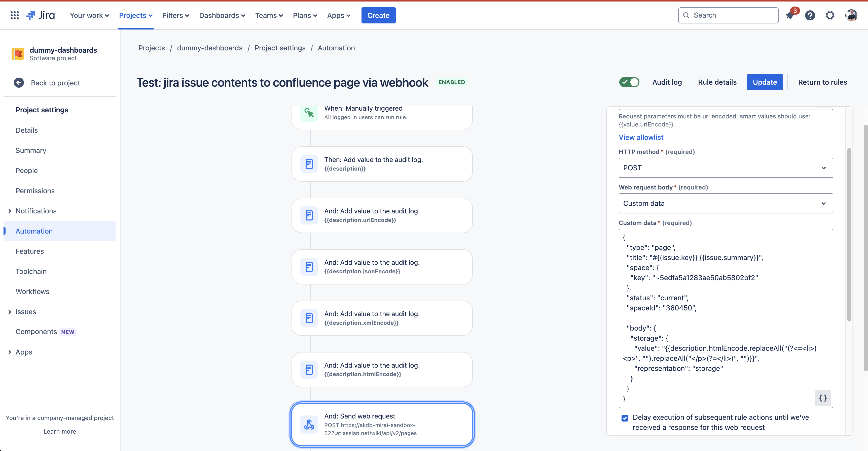Select the {{description}} audit log action icon

[x=309, y=164]
